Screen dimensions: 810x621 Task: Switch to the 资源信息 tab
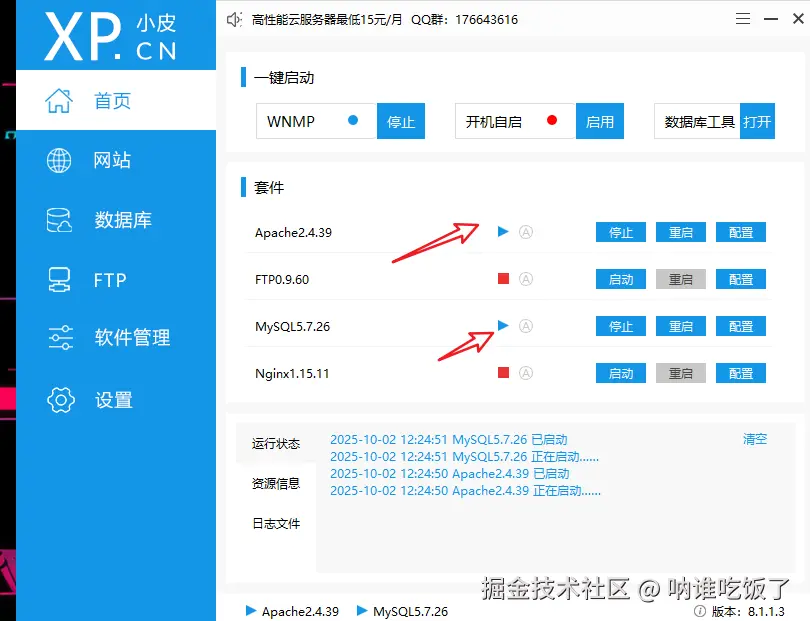[276, 483]
